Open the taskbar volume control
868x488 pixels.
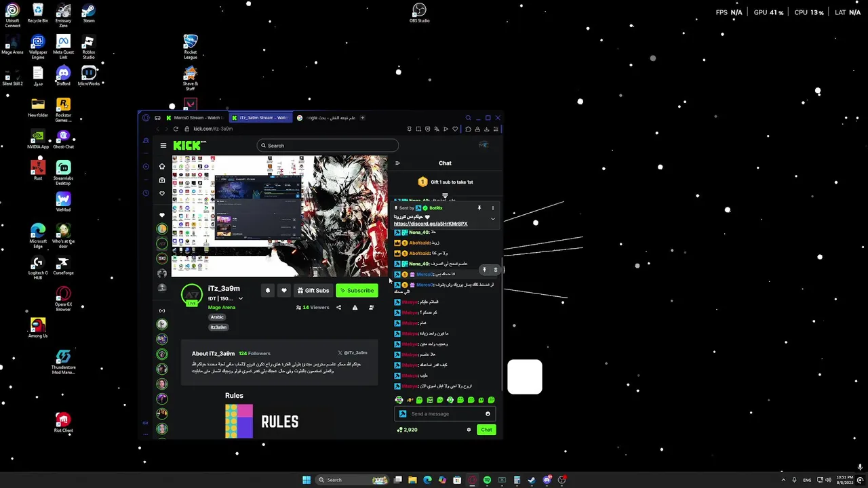[828, 480]
